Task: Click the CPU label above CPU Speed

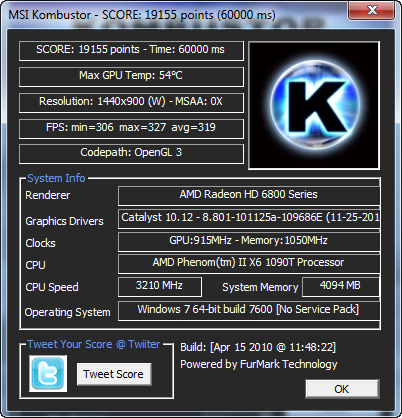Action: tap(35, 265)
